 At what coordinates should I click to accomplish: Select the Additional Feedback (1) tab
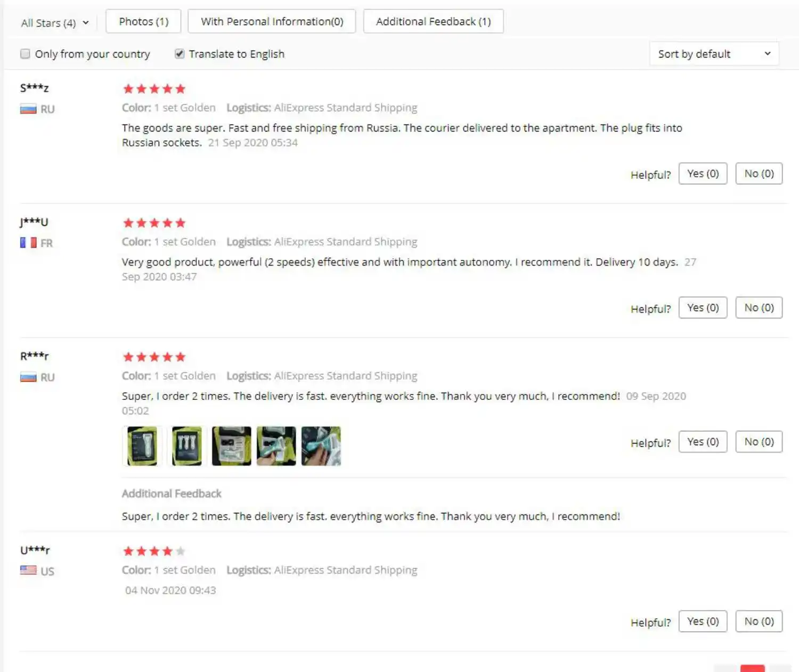[x=433, y=21]
